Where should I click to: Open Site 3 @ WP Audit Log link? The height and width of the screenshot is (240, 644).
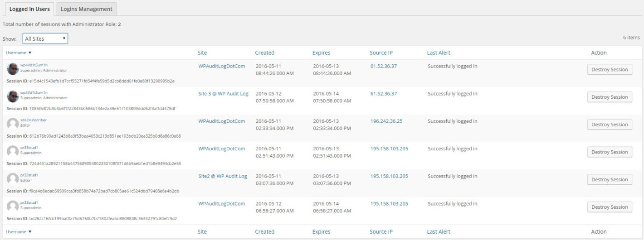[223, 94]
